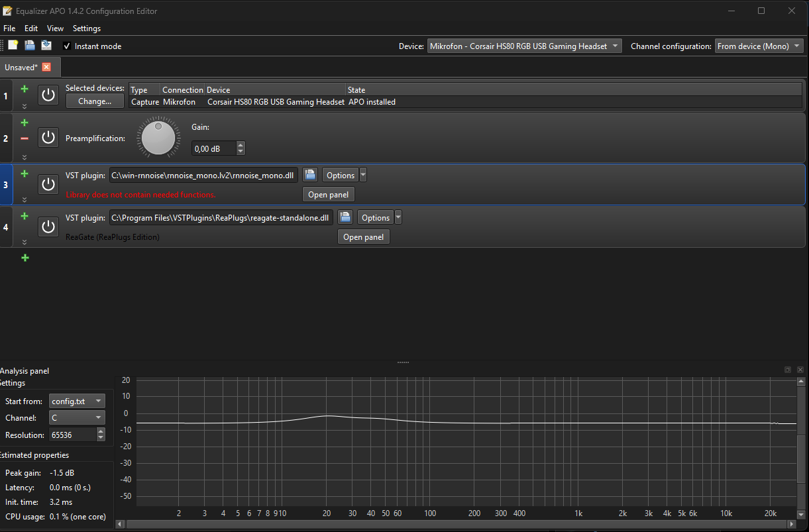Open the Settings menu
809x532 pixels.
tap(87, 28)
